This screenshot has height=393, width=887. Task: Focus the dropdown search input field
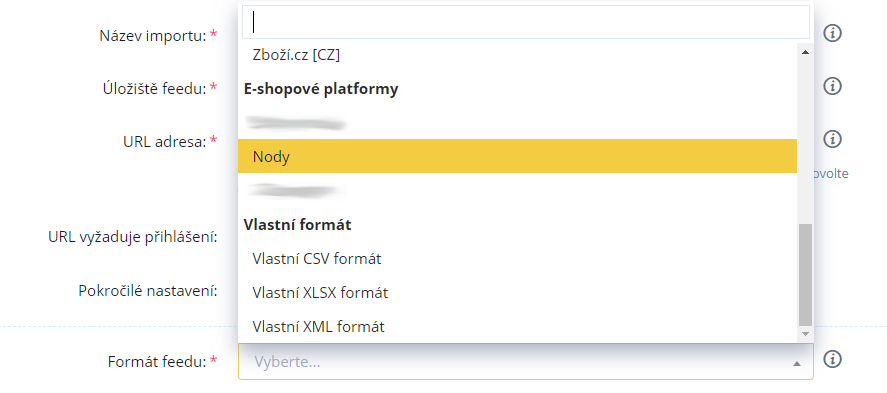click(x=526, y=22)
